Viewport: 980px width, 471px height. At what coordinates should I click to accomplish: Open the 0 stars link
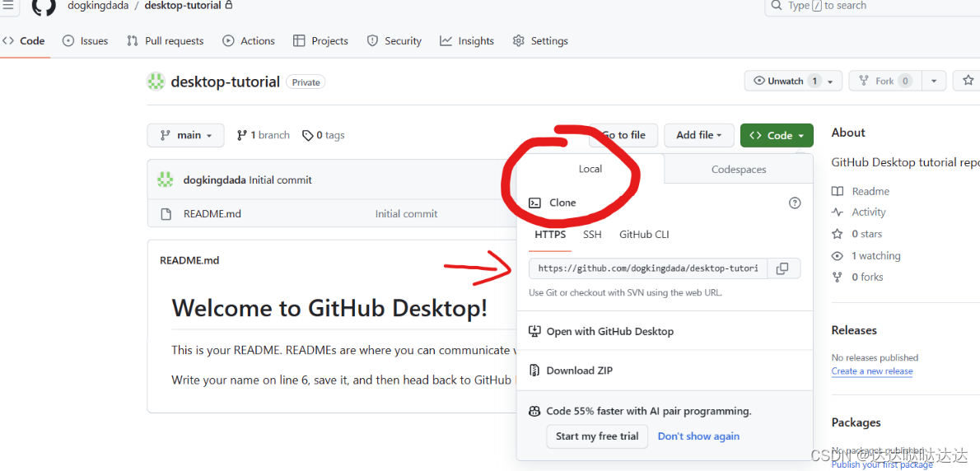[867, 234]
